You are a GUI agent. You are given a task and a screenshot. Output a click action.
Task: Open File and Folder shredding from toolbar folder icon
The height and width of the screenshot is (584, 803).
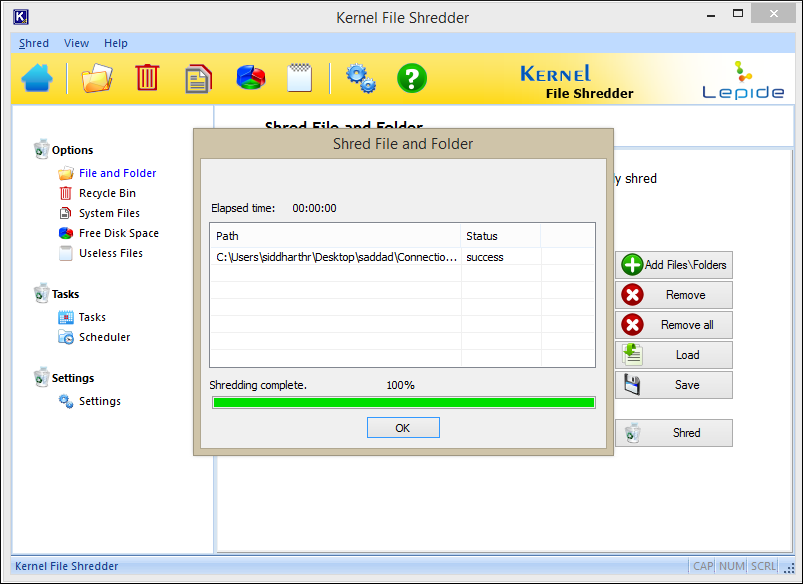[x=97, y=78]
